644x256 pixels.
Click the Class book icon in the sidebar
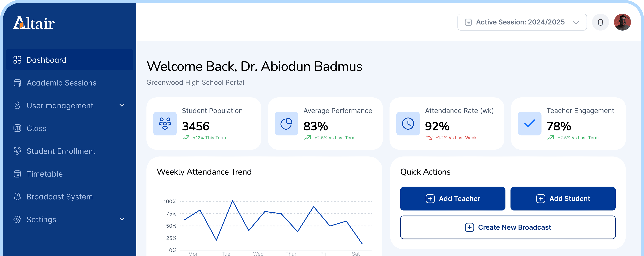17,128
